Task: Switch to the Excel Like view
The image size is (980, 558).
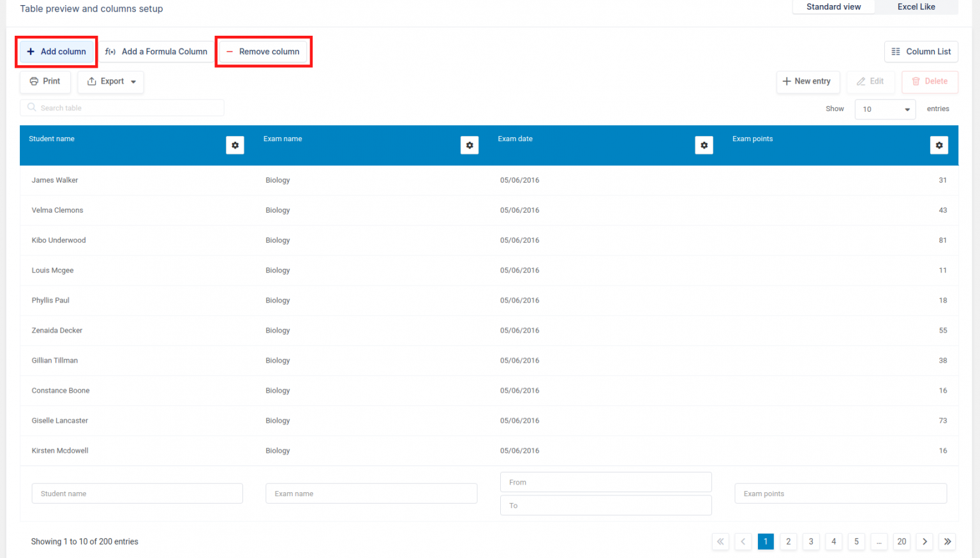Action: pyautogui.click(x=916, y=6)
